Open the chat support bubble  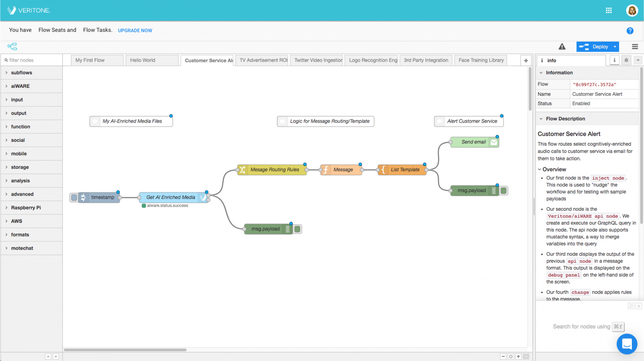click(x=627, y=344)
